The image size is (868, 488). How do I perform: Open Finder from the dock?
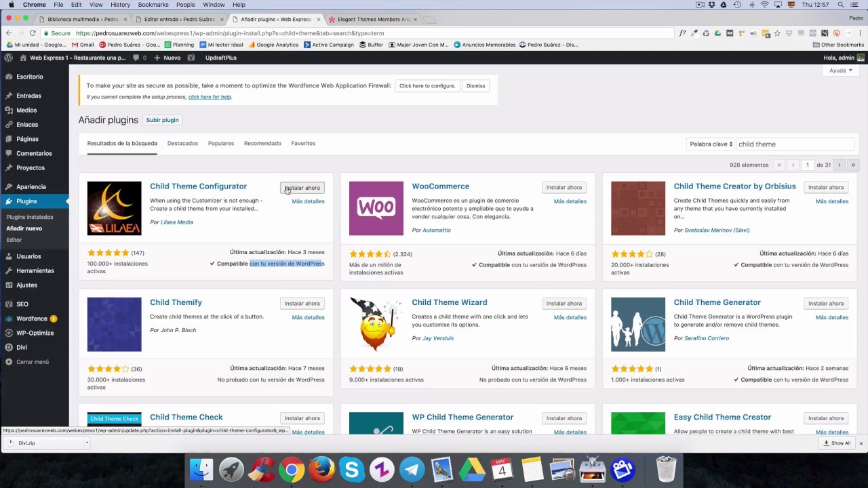[201, 469]
